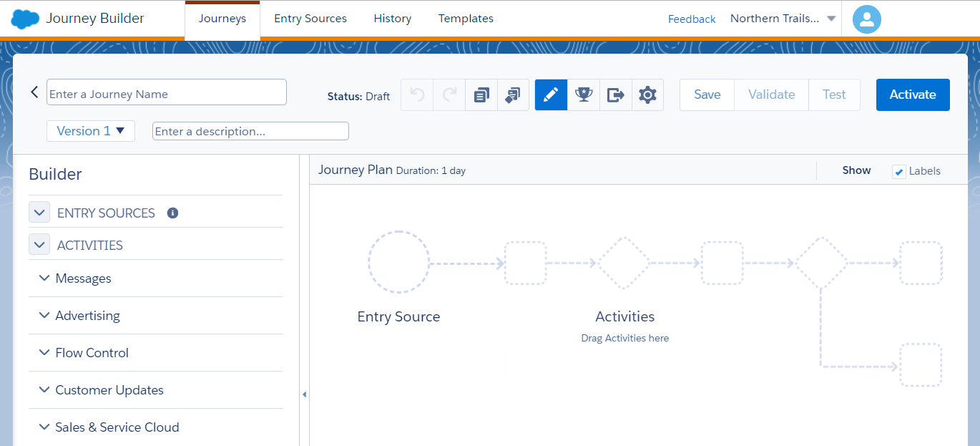Open the exit criteria icon
980x446 pixels.
pos(615,94)
